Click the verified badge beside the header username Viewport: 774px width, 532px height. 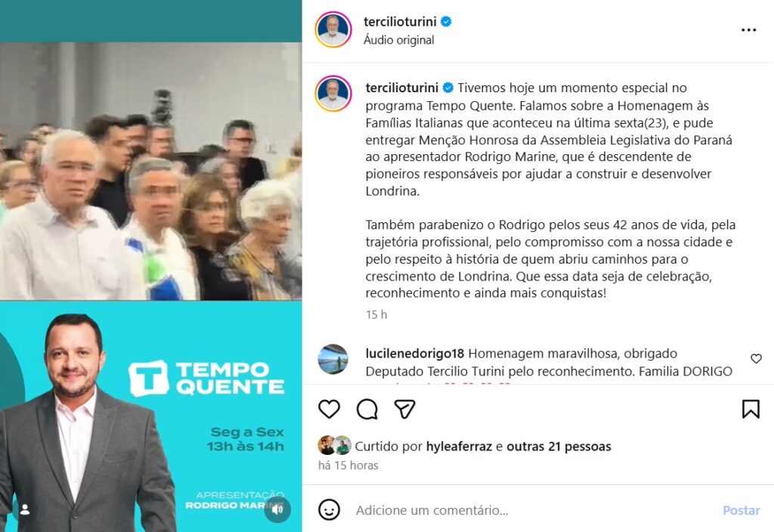coord(446,22)
